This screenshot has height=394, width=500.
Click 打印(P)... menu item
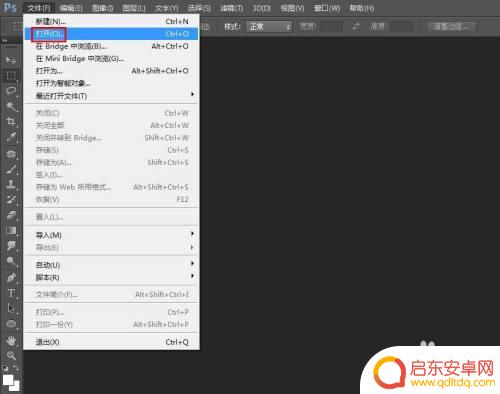click(111, 312)
